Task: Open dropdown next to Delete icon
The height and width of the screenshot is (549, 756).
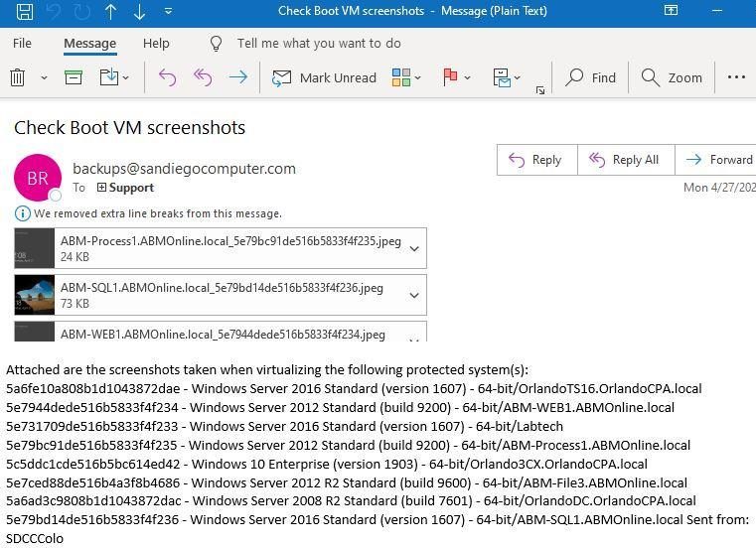Action: [x=44, y=77]
